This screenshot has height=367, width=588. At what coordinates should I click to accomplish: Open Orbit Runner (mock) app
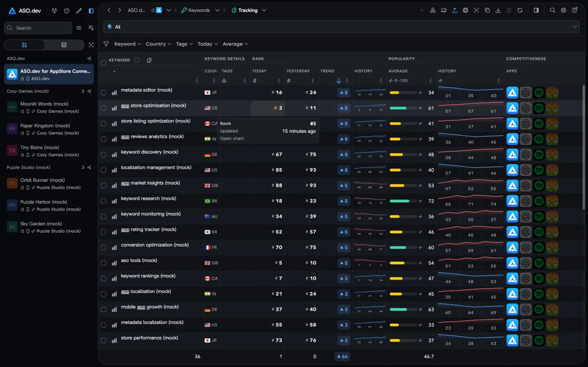click(49, 183)
